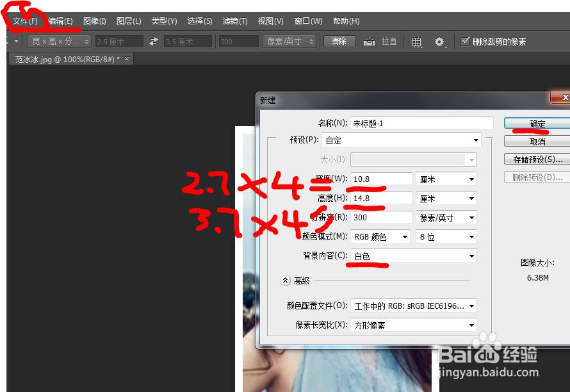Confirm new document with 确定 button

537,122
